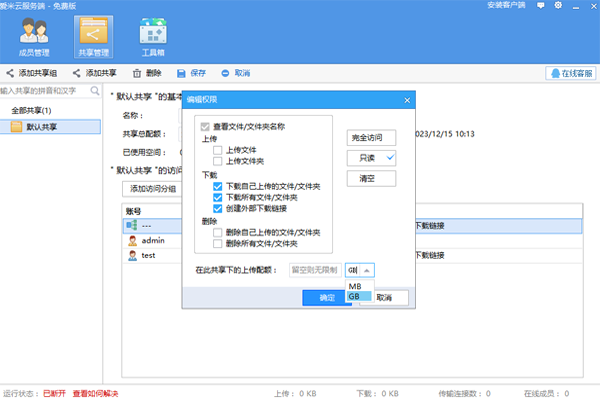Open 在线客服 online support
This screenshot has height=400, width=600.
pos(570,73)
